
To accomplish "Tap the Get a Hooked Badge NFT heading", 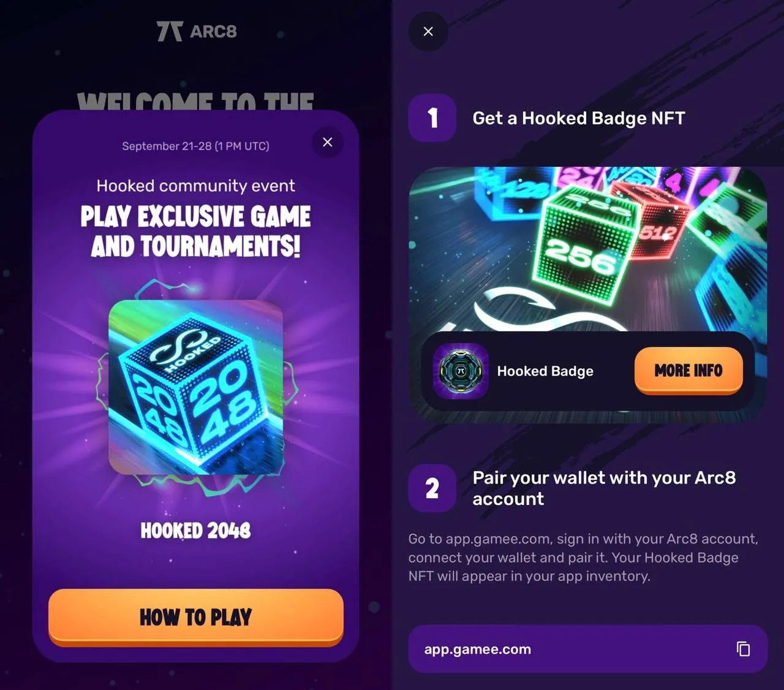I will (579, 118).
